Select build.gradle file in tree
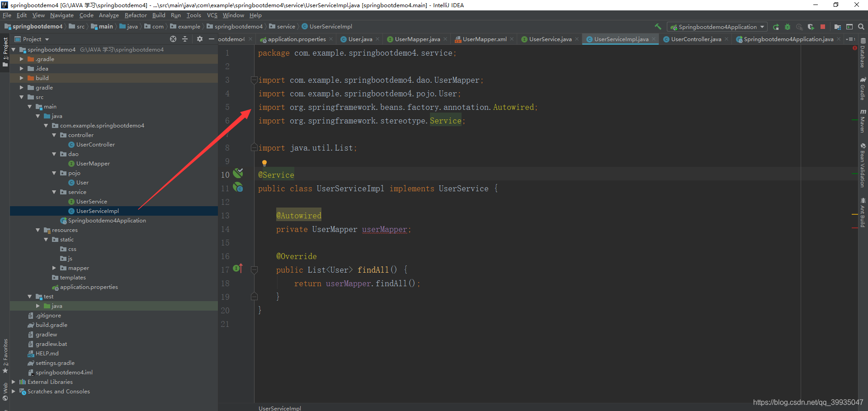Viewport: 868px width, 411px height. coord(51,325)
